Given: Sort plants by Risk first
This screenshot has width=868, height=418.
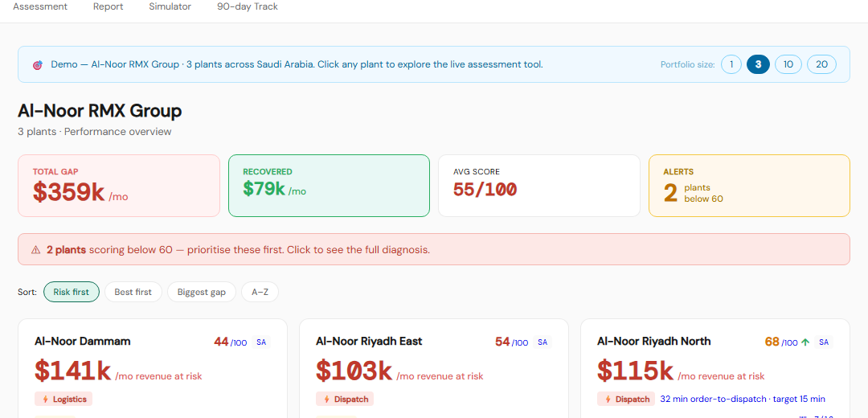Looking at the screenshot, I should click(72, 292).
